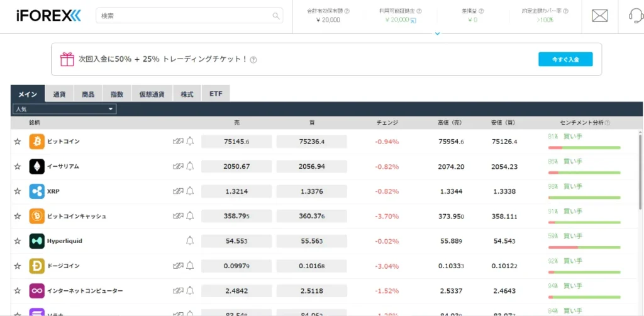
Task: Click the Bitcoin Cash coin icon
Action: click(x=37, y=216)
